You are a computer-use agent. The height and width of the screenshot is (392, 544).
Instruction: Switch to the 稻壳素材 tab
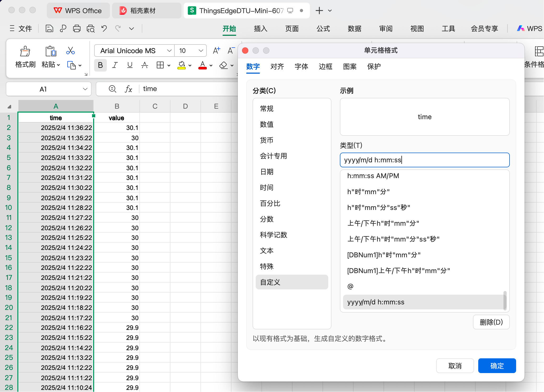click(147, 11)
